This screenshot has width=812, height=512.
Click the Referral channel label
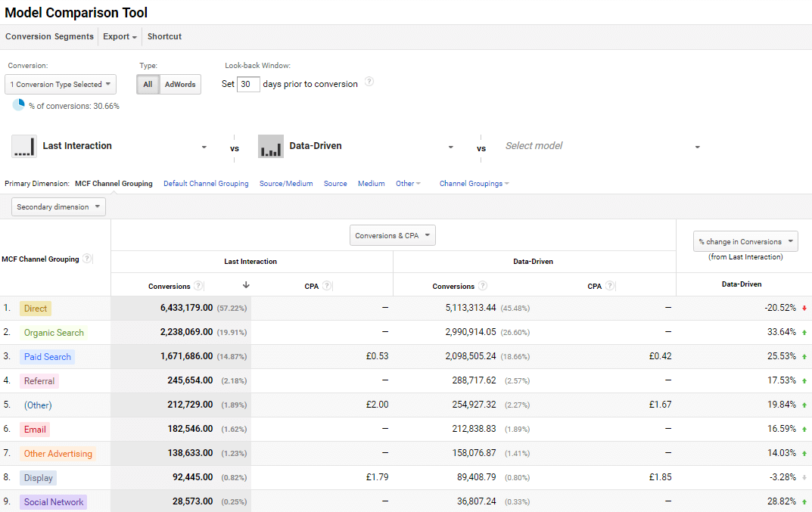click(39, 381)
